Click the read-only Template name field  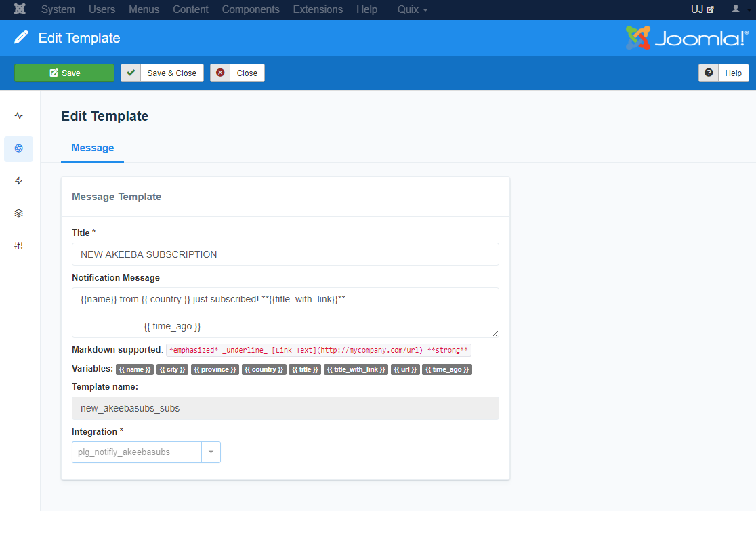tap(285, 408)
